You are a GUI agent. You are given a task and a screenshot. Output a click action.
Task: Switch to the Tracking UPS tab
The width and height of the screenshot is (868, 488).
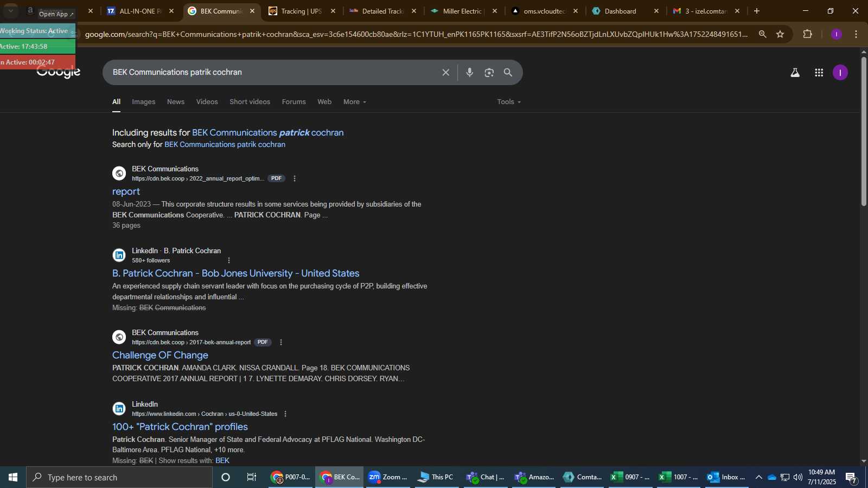point(302,11)
